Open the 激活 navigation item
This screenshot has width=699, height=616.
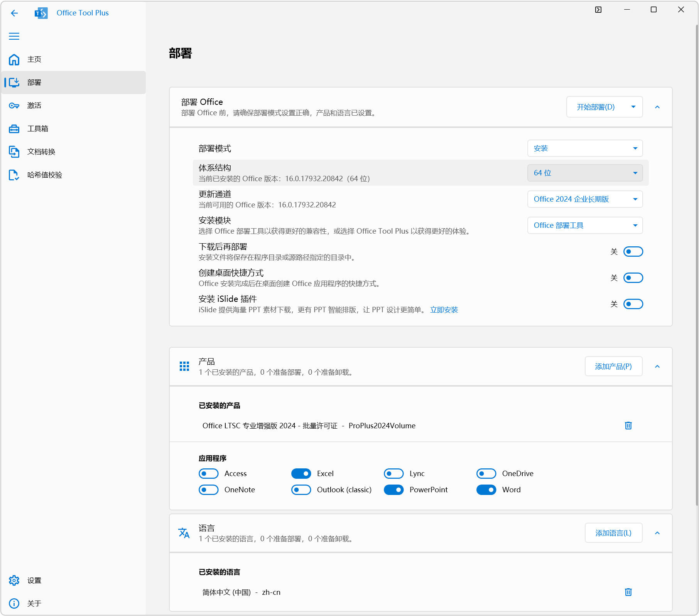tap(73, 106)
